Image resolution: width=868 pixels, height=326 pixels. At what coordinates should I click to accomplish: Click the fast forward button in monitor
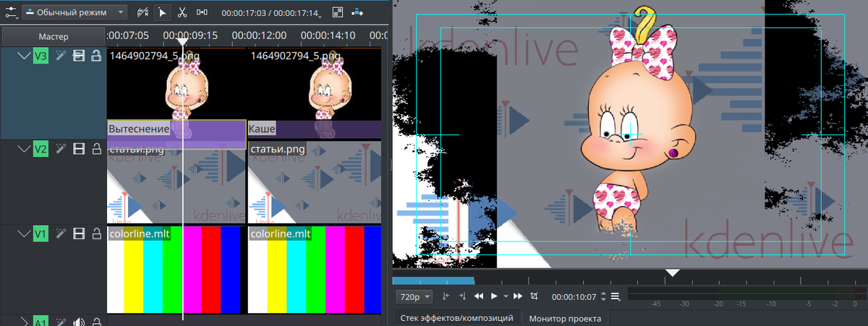(518, 296)
